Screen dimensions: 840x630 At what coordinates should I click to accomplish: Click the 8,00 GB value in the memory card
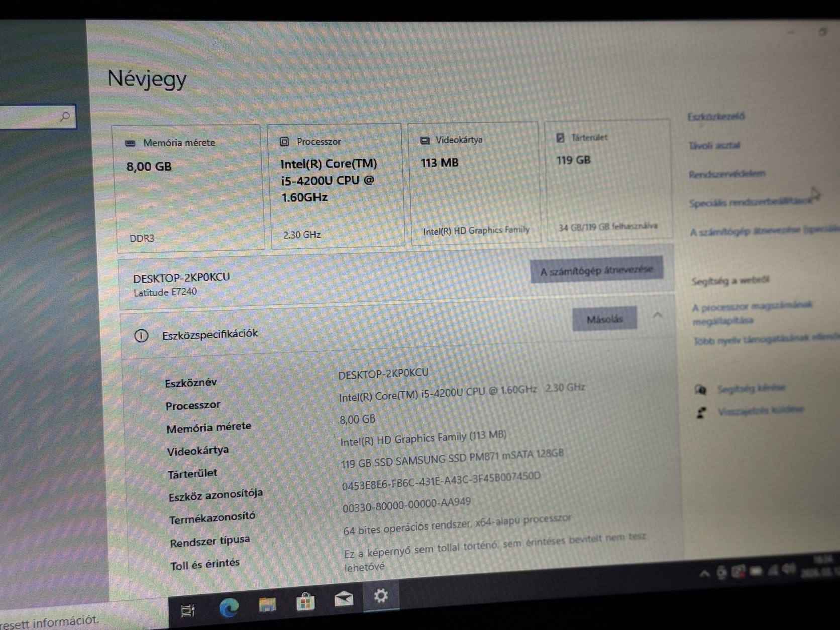point(149,167)
